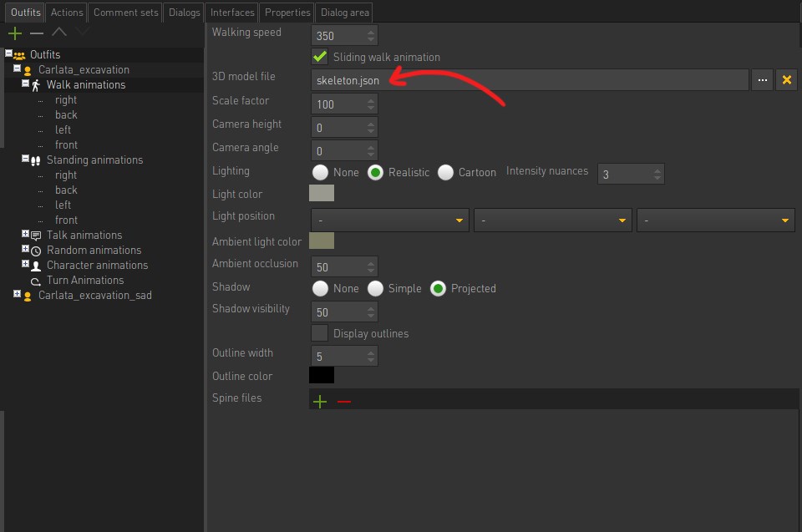Viewport: 802px width, 532px height.
Task: Set Lighting to None
Action: pos(320,172)
